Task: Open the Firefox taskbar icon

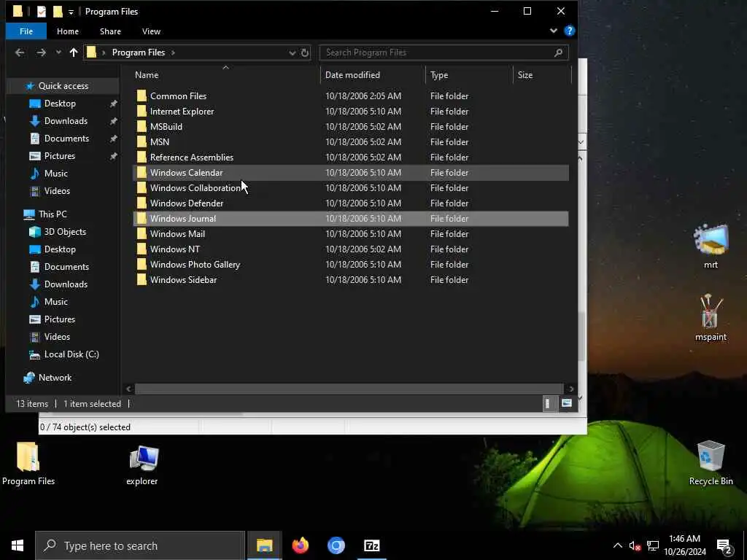Action: coord(300,545)
